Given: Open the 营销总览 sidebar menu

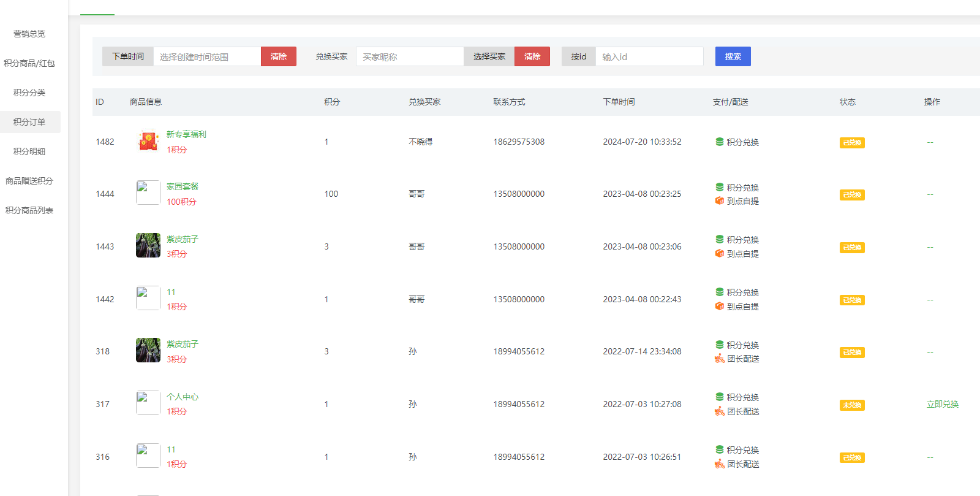Looking at the screenshot, I should click(29, 34).
